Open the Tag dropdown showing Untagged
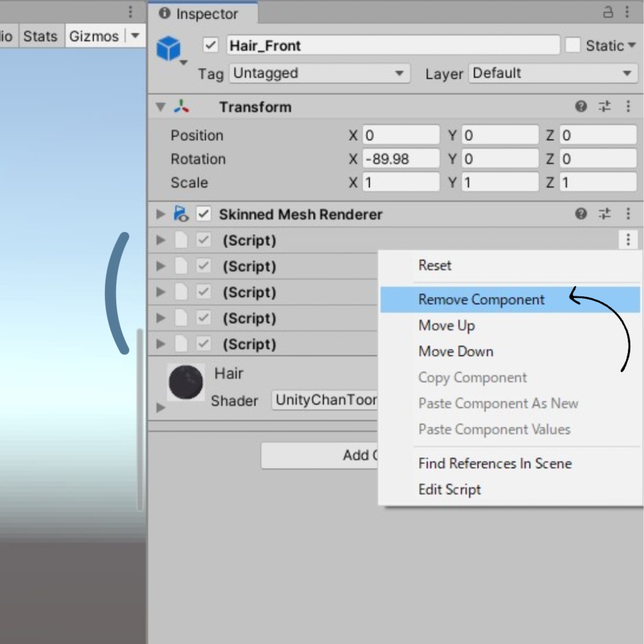This screenshot has width=644, height=644. pos(319,74)
